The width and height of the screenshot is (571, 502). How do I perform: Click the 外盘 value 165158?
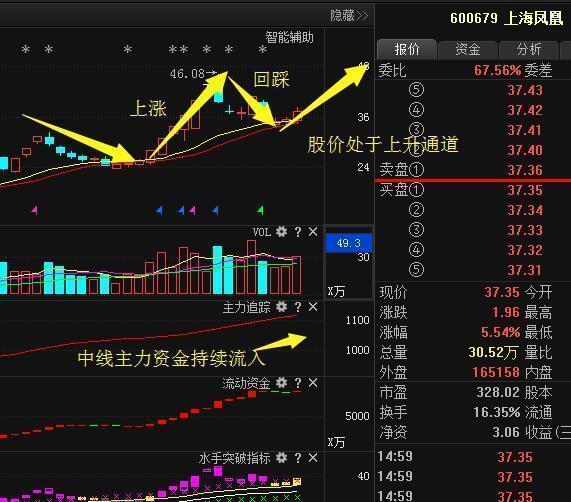tap(496, 372)
